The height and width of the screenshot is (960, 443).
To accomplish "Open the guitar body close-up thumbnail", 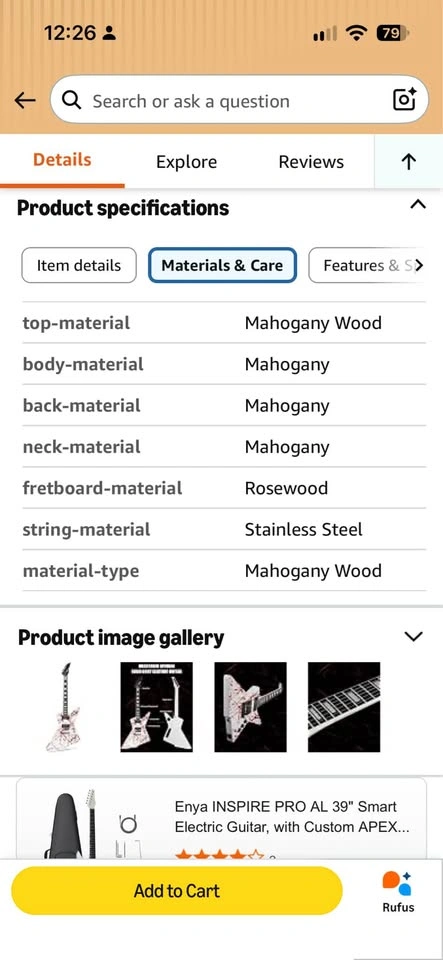I will (x=250, y=707).
